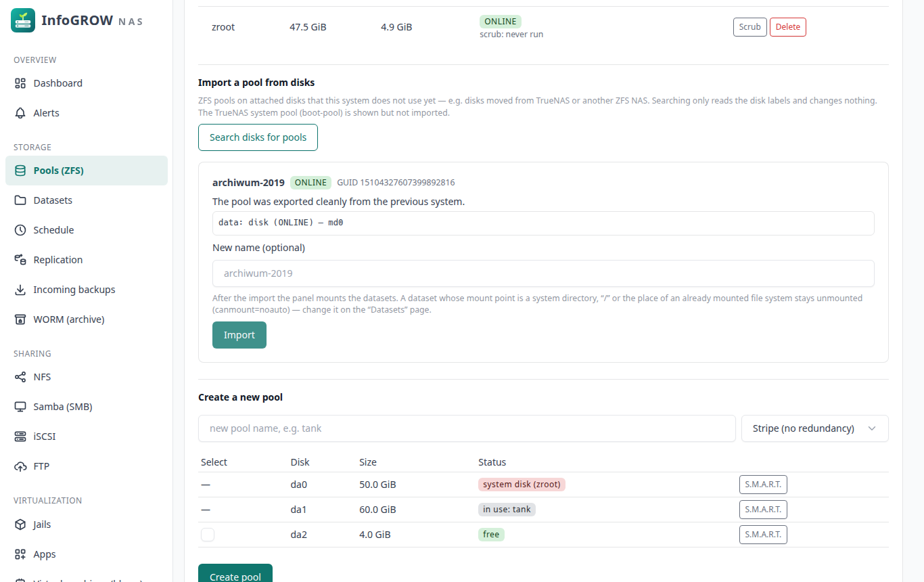
Task: Click the 'system disk (zroot)' status badge
Action: click(522, 485)
